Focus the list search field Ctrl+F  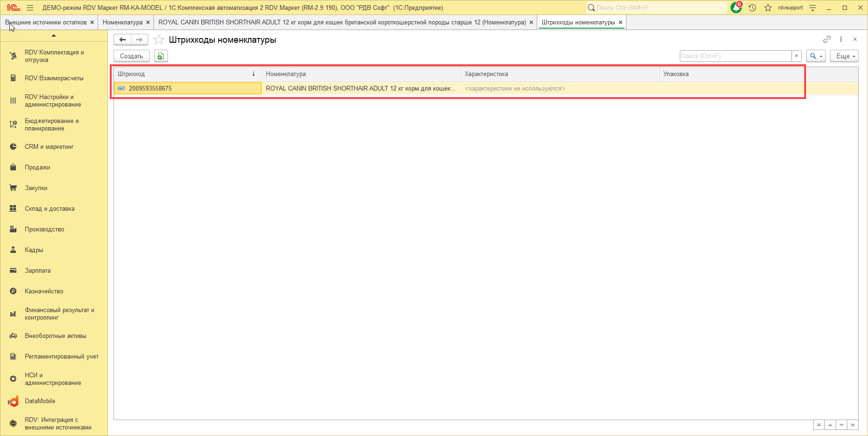pyautogui.click(x=736, y=56)
